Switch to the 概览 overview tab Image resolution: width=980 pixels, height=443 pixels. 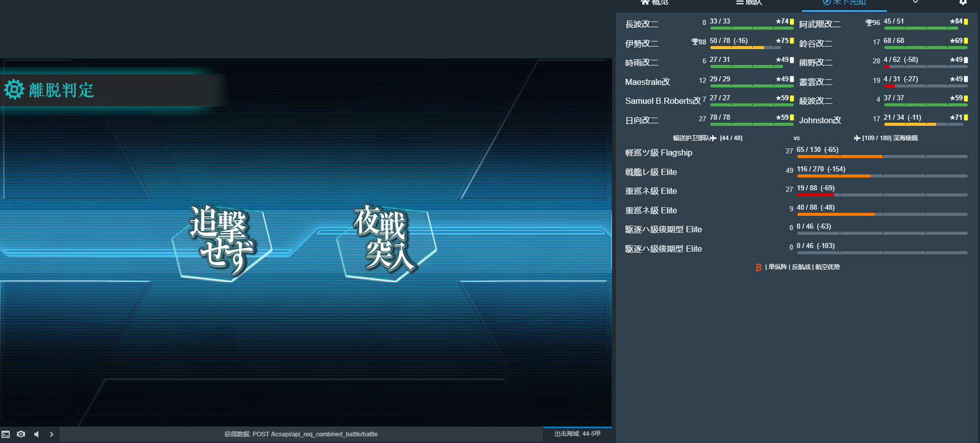[655, 3]
